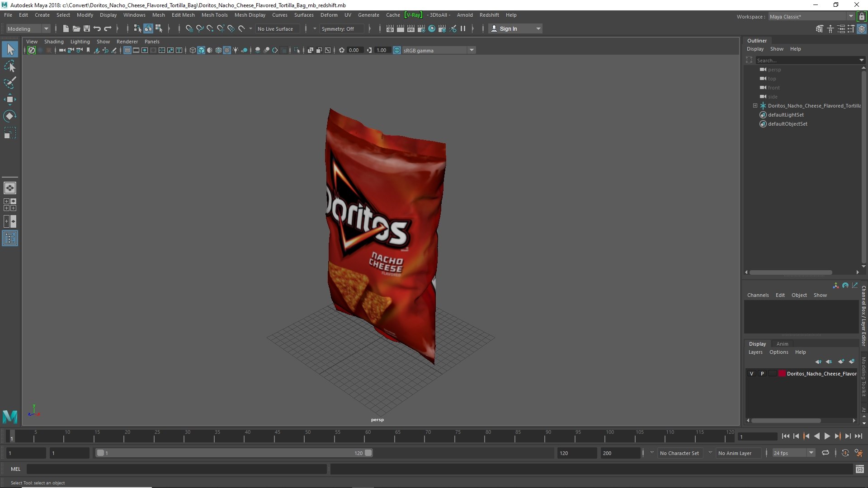Open the Sign In dropdown arrow

point(538,28)
